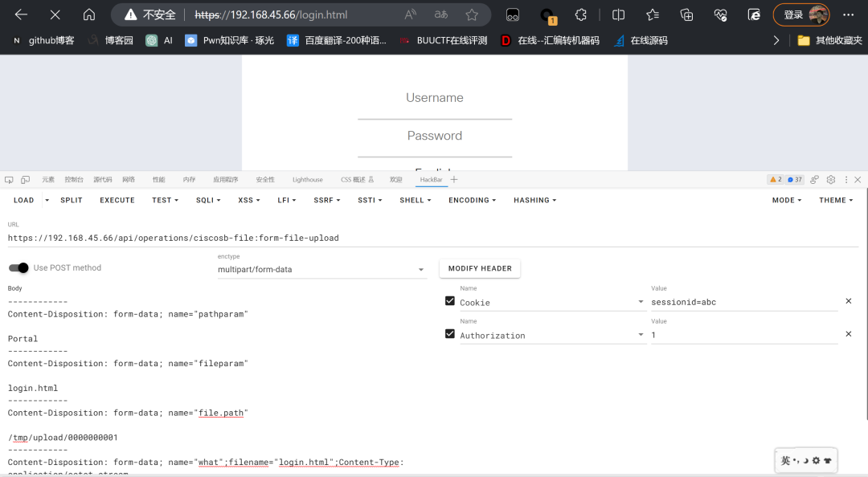
Task: Click the not-secure warning triangle icon
Action: pos(131,15)
